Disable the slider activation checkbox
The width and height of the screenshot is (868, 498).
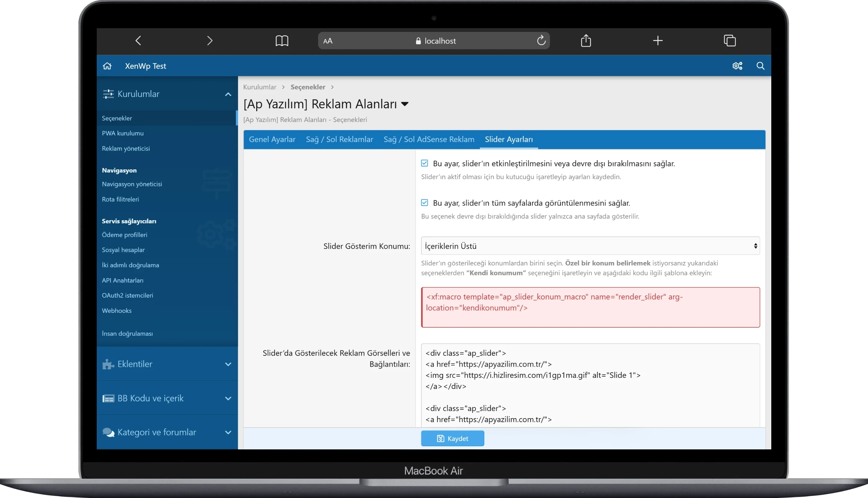click(424, 164)
